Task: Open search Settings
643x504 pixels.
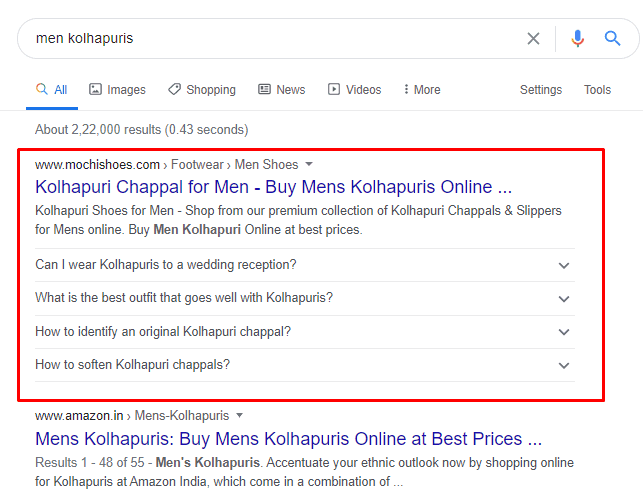Action: click(x=541, y=89)
